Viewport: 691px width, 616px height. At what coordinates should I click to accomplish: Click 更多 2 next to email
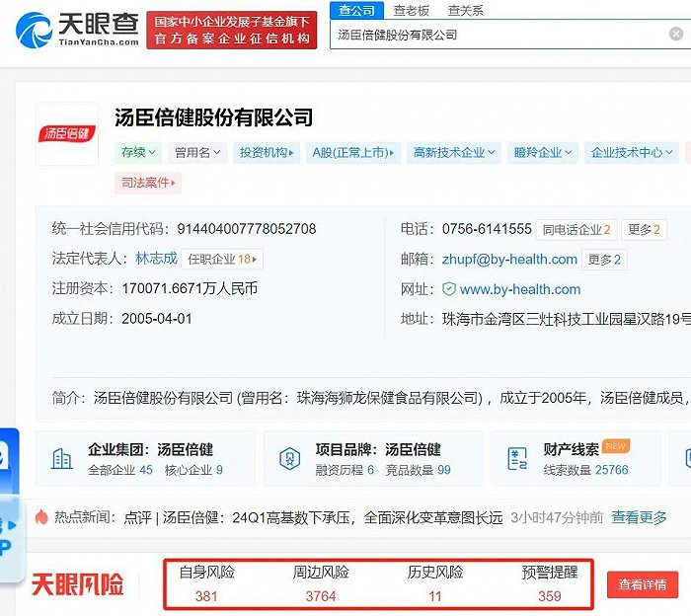604,260
